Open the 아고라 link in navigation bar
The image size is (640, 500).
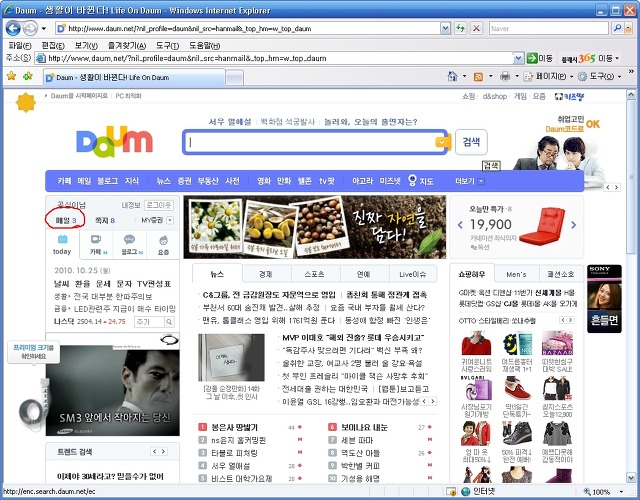362,181
